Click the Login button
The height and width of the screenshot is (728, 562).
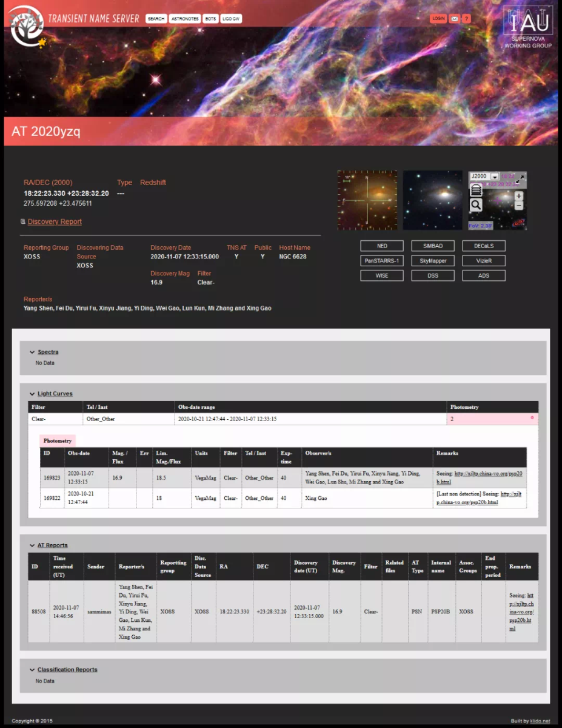click(438, 19)
